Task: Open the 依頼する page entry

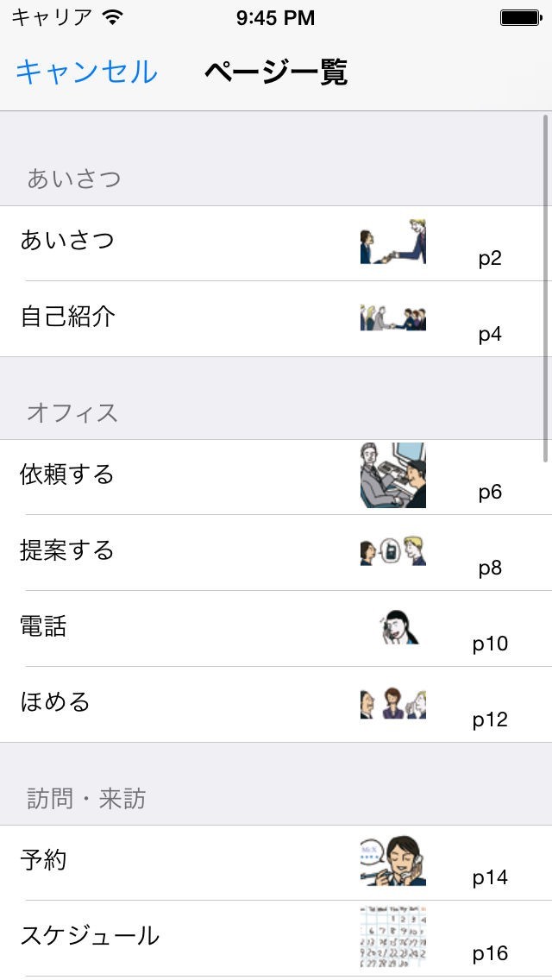Action: [67, 474]
